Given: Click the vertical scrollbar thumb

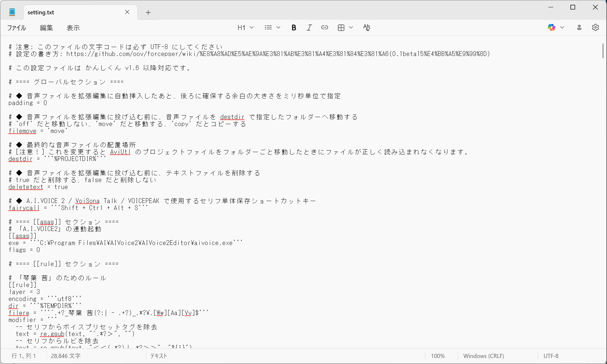Looking at the screenshot, I should point(603,51).
